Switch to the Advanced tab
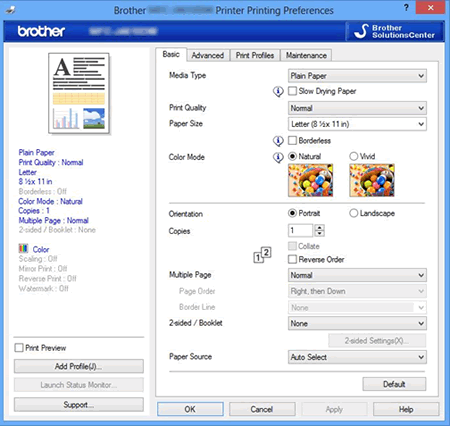The image size is (450, 426). click(208, 55)
